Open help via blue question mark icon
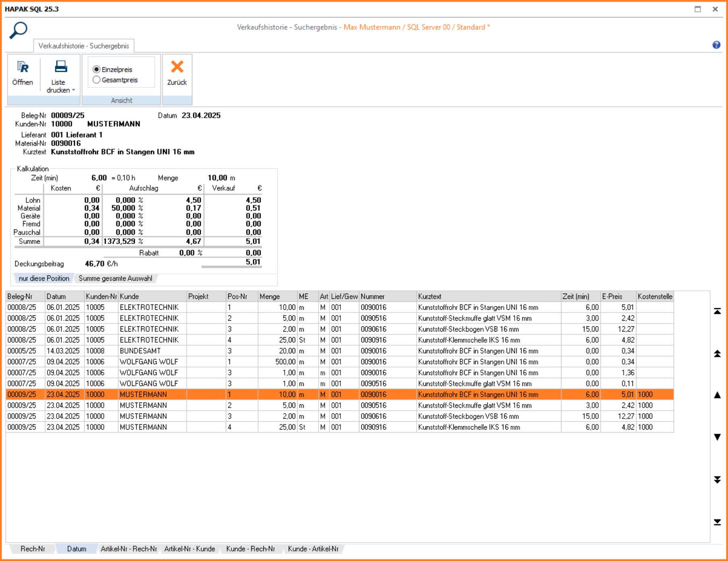This screenshot has height=561, width=728. pos(716,45)
